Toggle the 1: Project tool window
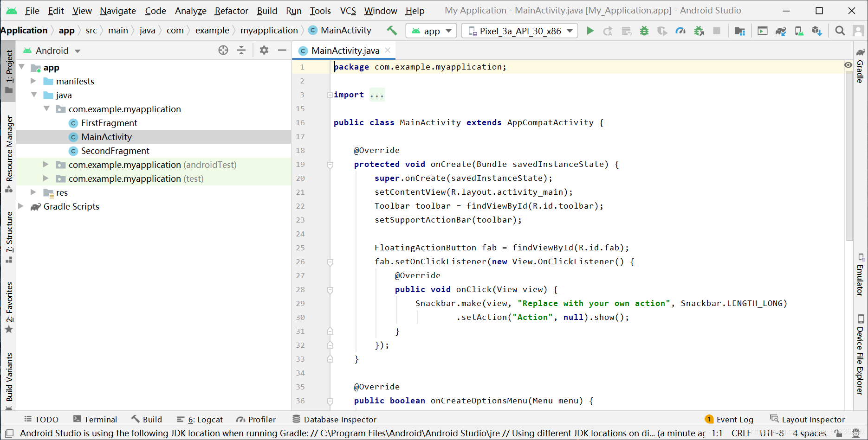 pyautogui.click(x=9, y=71)
